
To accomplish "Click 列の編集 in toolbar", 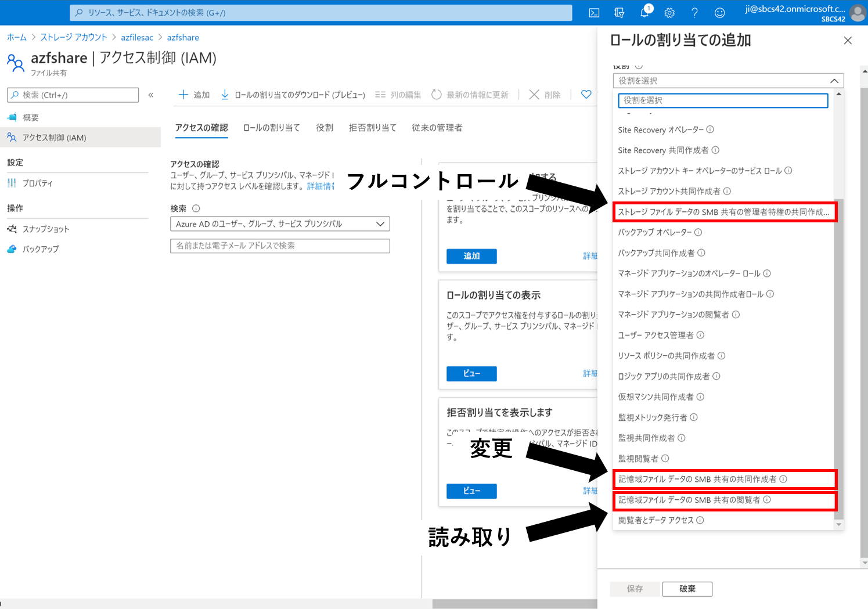I will (398, 95).
